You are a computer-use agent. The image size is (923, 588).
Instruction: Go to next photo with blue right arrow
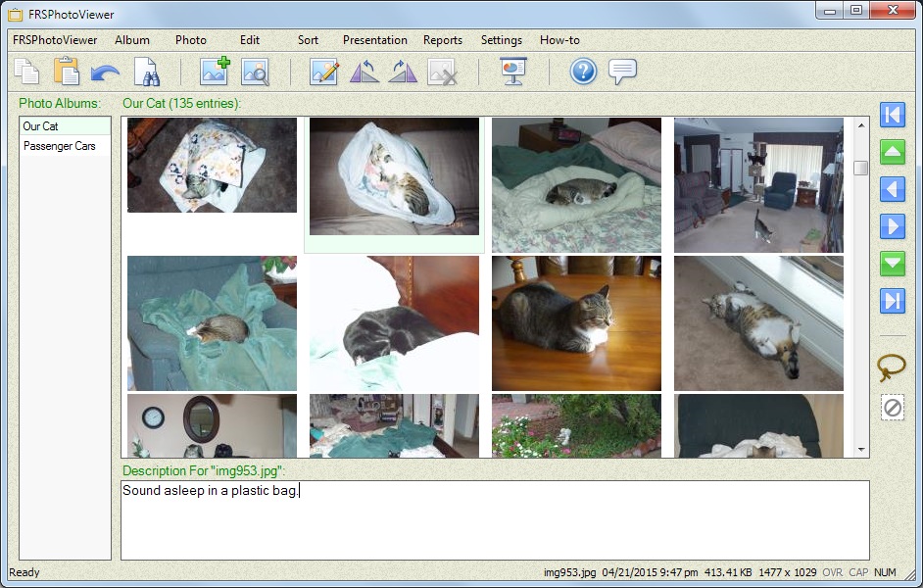[x=893, y=226]
